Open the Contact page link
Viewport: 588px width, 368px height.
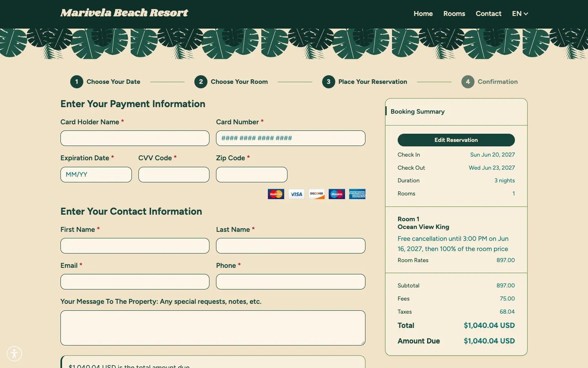pos(488,13)
